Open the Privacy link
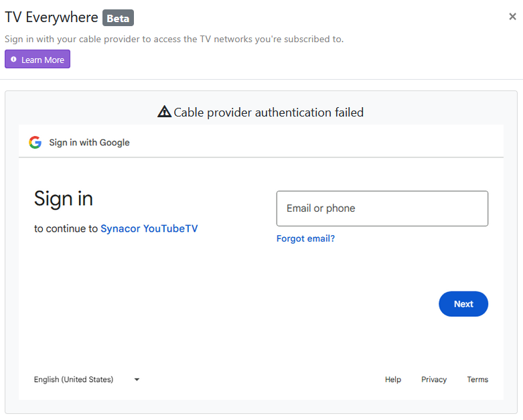 pos(433,379)
